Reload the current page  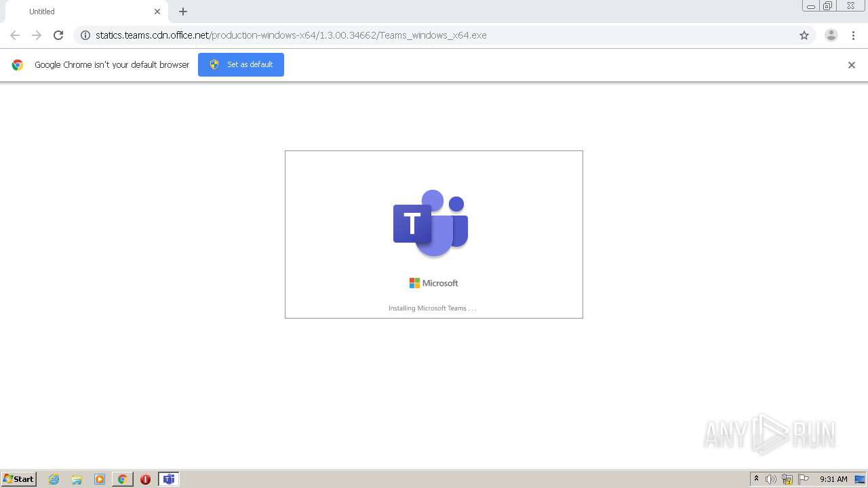(58, 35)
